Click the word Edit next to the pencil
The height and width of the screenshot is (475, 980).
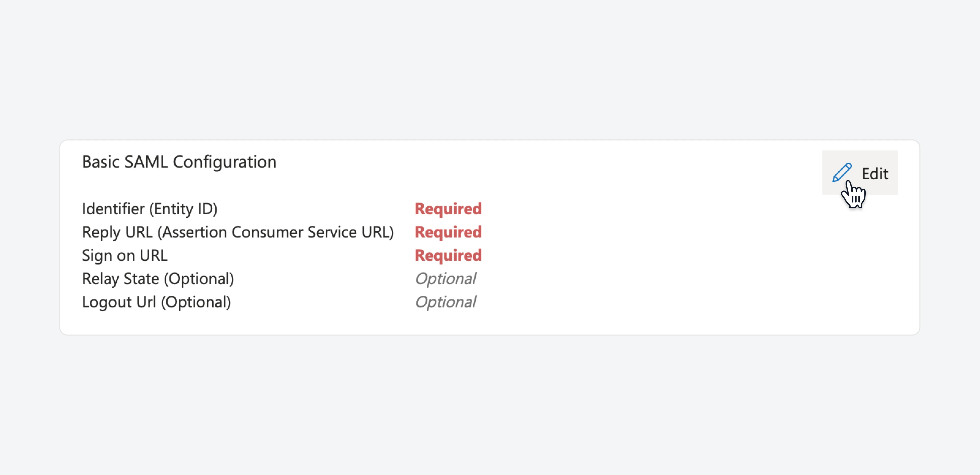pos(875,174)
